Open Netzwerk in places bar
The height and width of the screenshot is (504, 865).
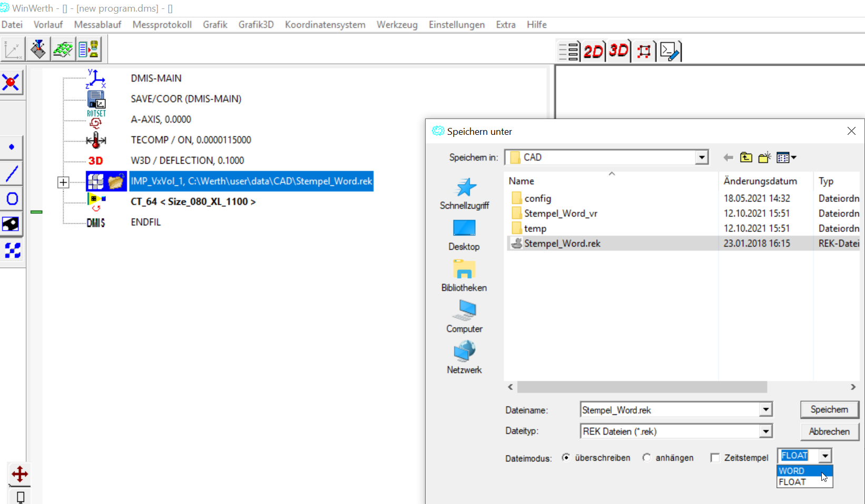coord(464,358)
